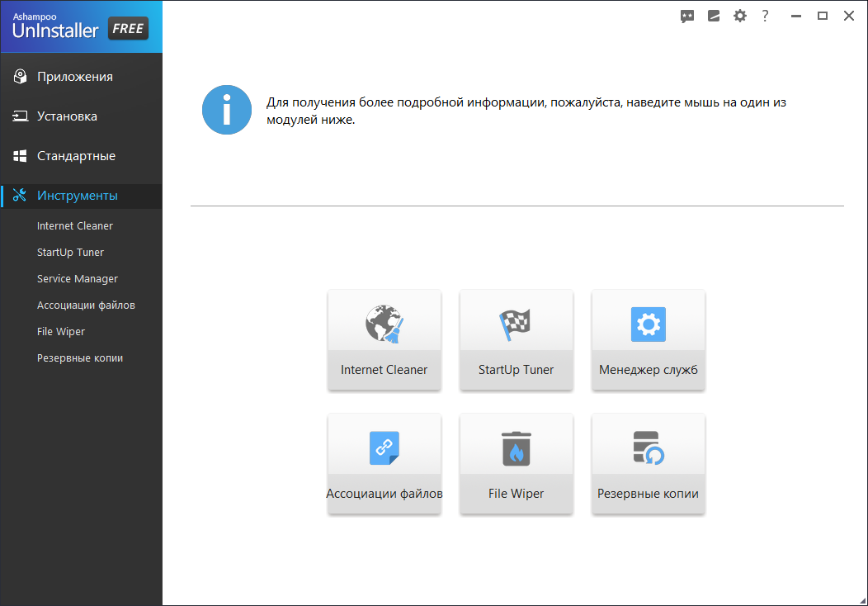
Task: Click the database restore backup icon
Action: (x=649, y=447)
